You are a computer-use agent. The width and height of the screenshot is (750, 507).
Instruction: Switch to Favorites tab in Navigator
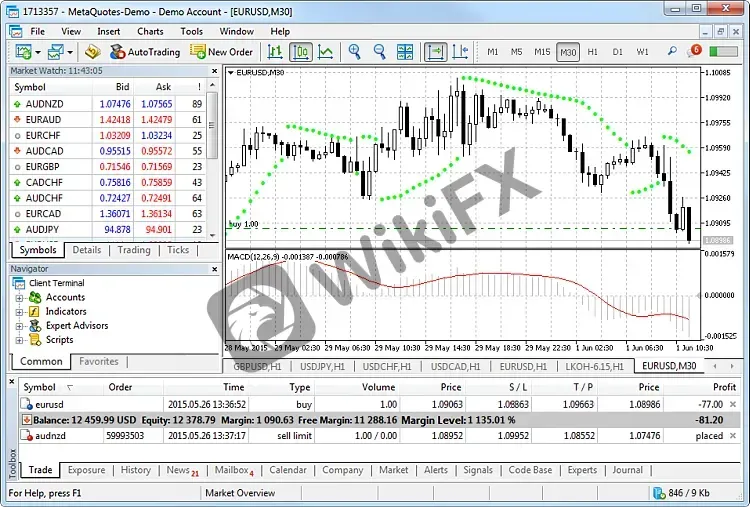(99, 362)
